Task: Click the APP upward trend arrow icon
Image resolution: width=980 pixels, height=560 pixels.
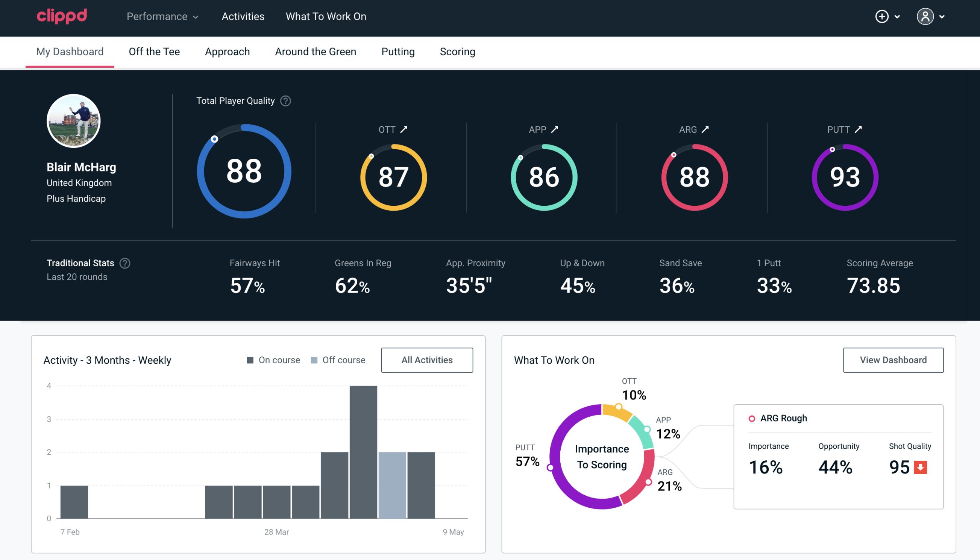Action: (x=555, y=129)
